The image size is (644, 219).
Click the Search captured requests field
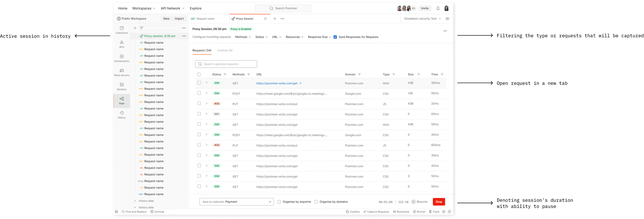[226, 64]
